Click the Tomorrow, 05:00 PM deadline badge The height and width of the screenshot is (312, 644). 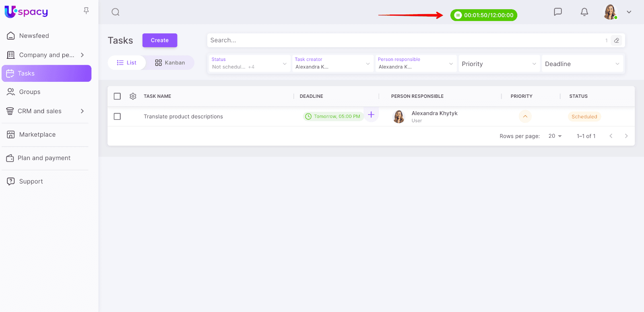point(333,116)
